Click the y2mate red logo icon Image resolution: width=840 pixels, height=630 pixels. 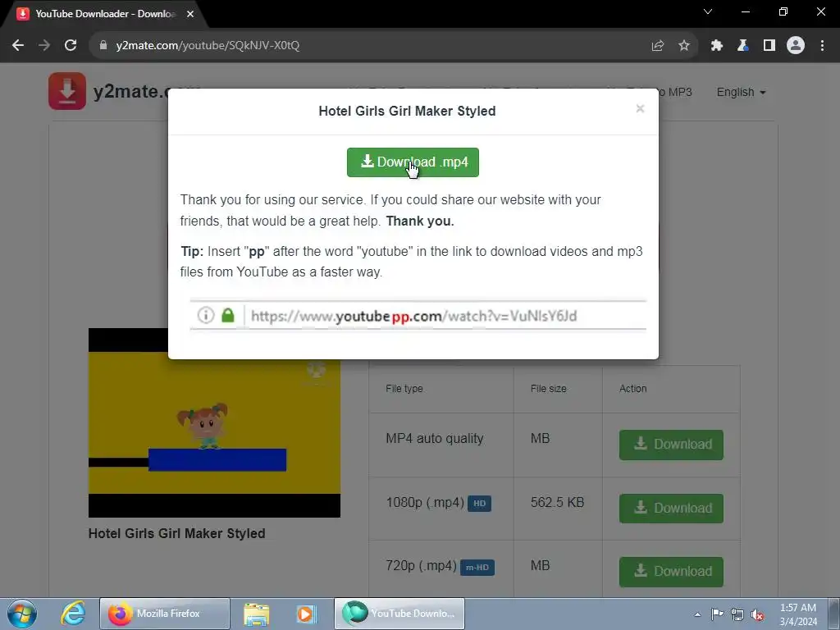[67, 91]
